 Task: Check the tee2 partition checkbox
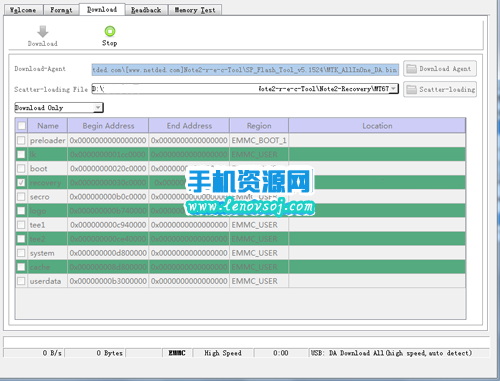[x=21, y=239]
